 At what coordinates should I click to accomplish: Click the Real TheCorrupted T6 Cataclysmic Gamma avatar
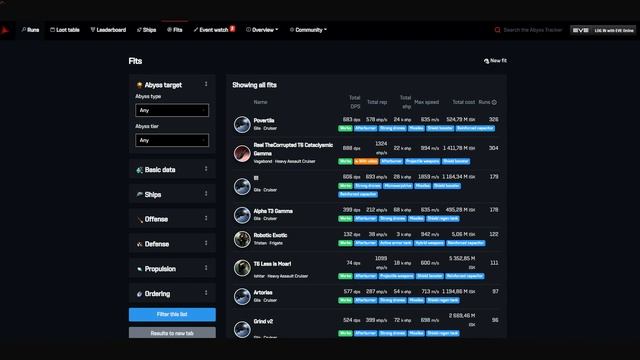[x=242, y=153]
